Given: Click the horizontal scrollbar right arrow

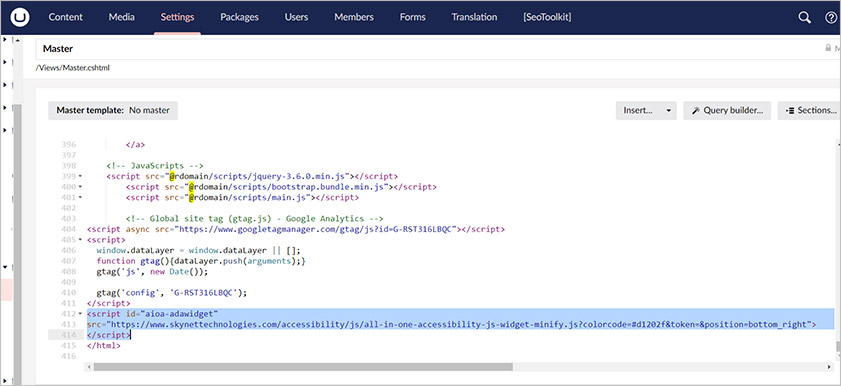Looking at the screenshot, I should (x=829, y=367).
